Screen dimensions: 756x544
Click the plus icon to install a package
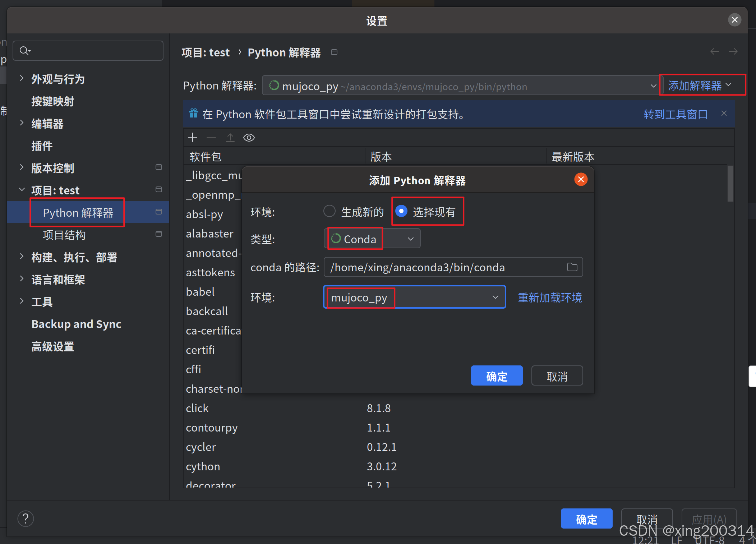click(193, 138)
